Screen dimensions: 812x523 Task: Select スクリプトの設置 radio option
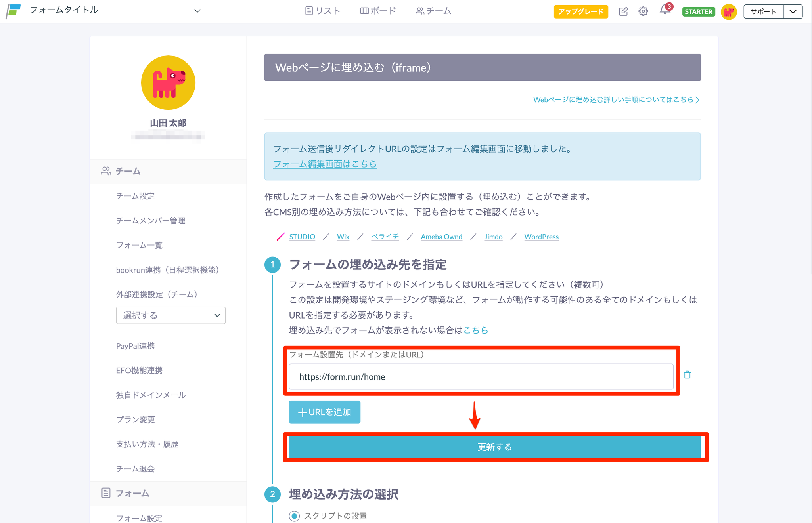[x=294, y=516]
